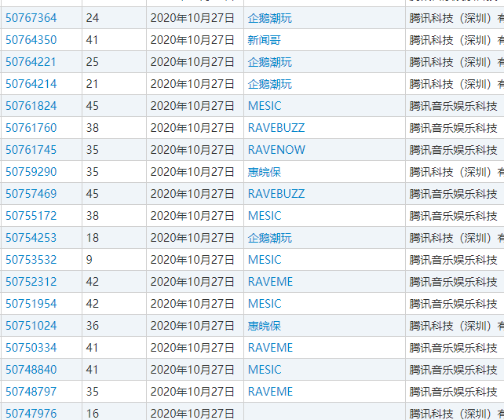Click MESIC trademark in row 50748840
504x420 pixels.
point(265,370)
